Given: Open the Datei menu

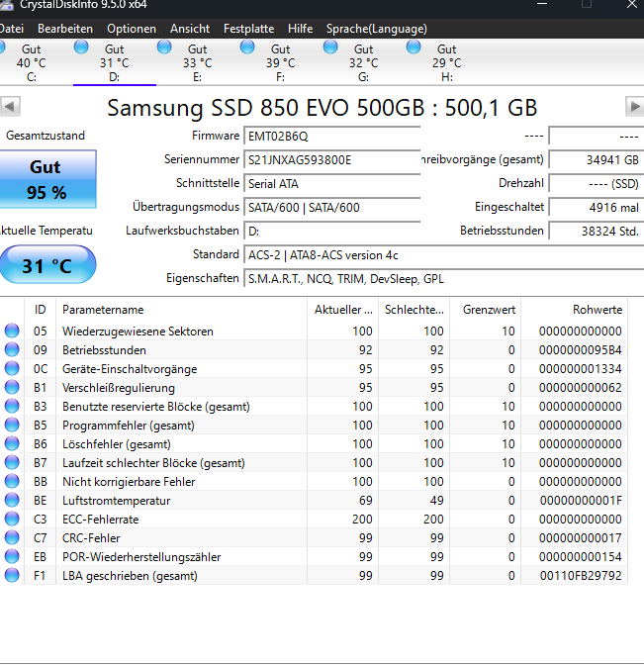Looking at the screenshot, I should pos(12,29).
